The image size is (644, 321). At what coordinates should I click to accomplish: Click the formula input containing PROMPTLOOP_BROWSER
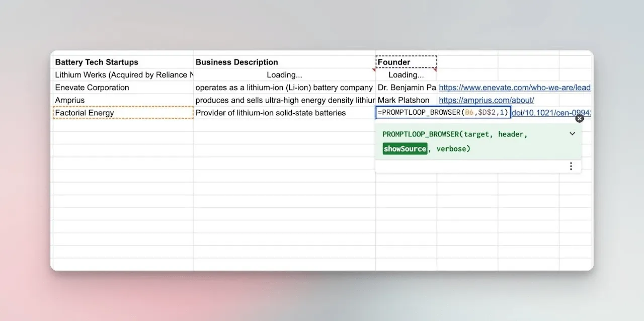(443, 112)
